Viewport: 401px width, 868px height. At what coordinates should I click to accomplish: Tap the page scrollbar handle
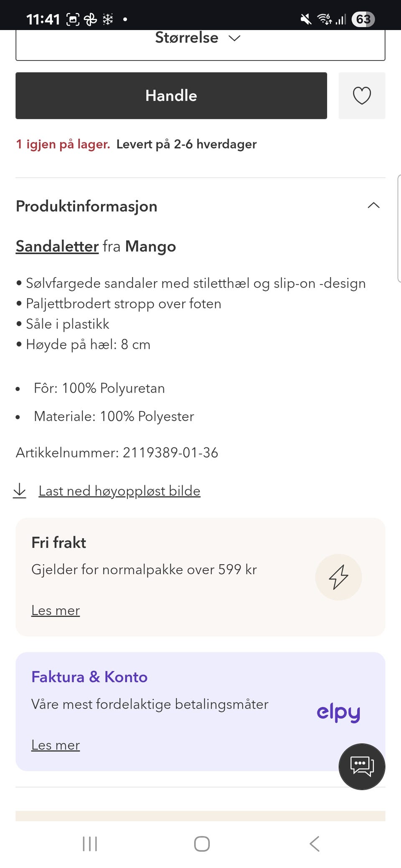[399, 229]
